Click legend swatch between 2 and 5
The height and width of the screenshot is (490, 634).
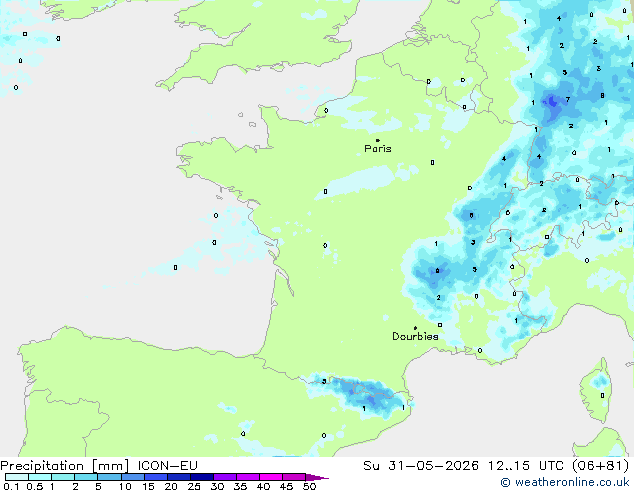[x=86, y=477]
